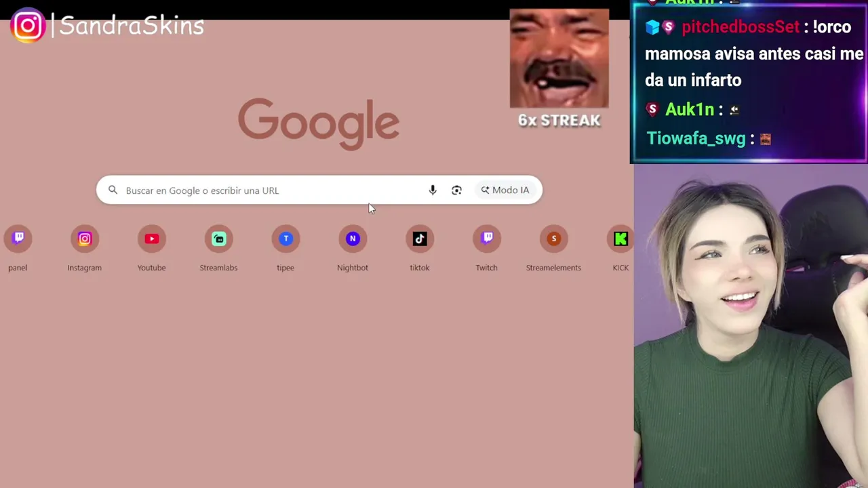Open the panel shortcut
The height and width of the screenshot is (488, 868).
point(18,248)
